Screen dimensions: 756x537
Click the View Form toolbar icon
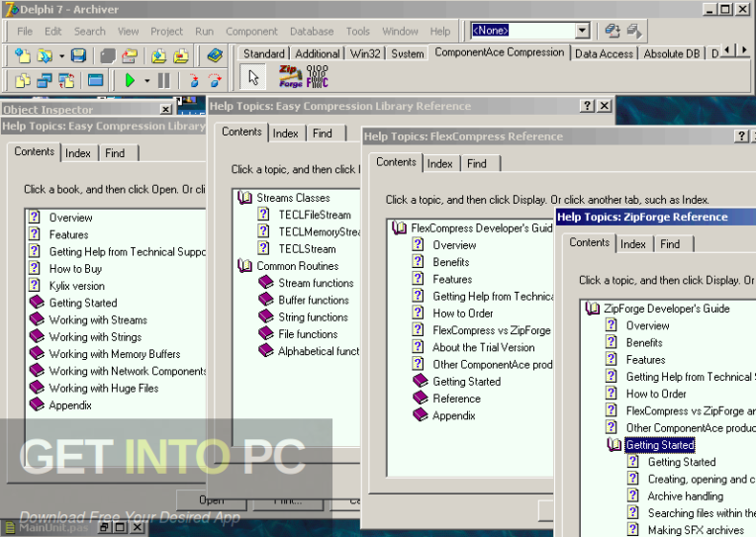[44, 80]
